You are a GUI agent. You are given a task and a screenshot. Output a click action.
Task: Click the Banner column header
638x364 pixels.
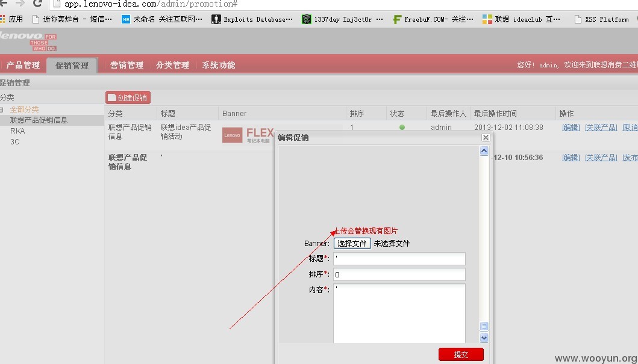[234, 113]
